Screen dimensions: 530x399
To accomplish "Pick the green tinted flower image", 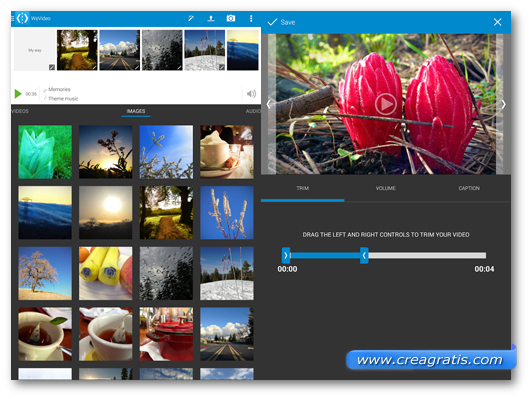I will pos(45,152).
